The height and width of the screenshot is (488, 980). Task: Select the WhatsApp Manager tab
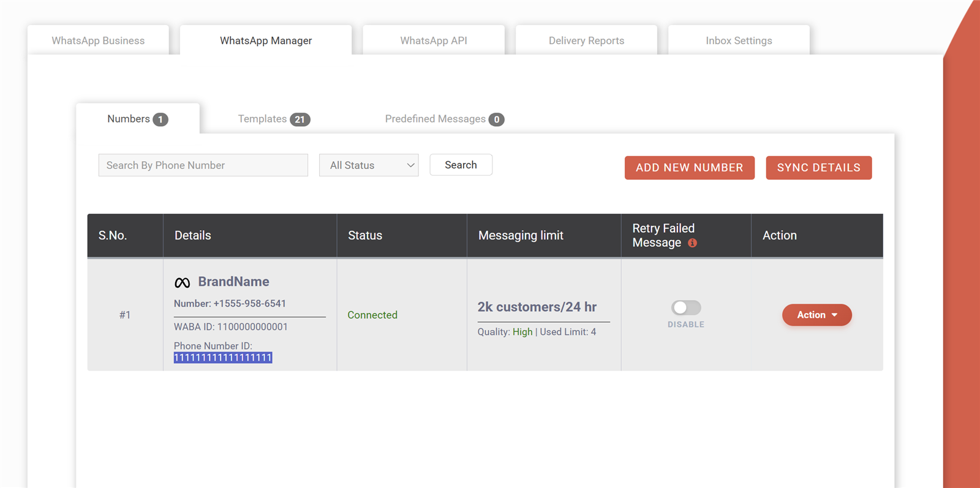(266, 40)
